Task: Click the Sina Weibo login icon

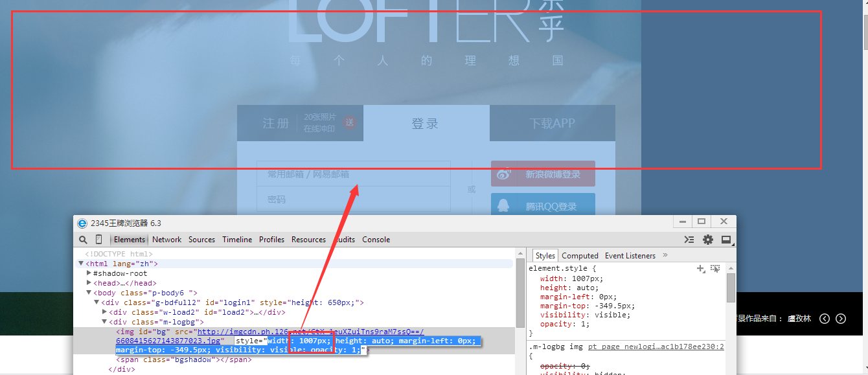Action: [x=505, y=174]
